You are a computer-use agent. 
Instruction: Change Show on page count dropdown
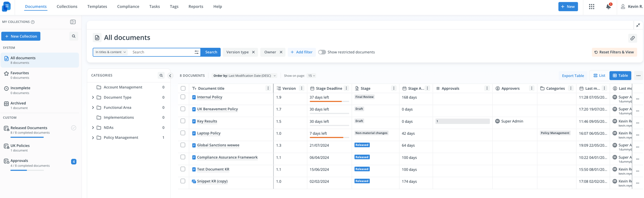tap(311, 76)
